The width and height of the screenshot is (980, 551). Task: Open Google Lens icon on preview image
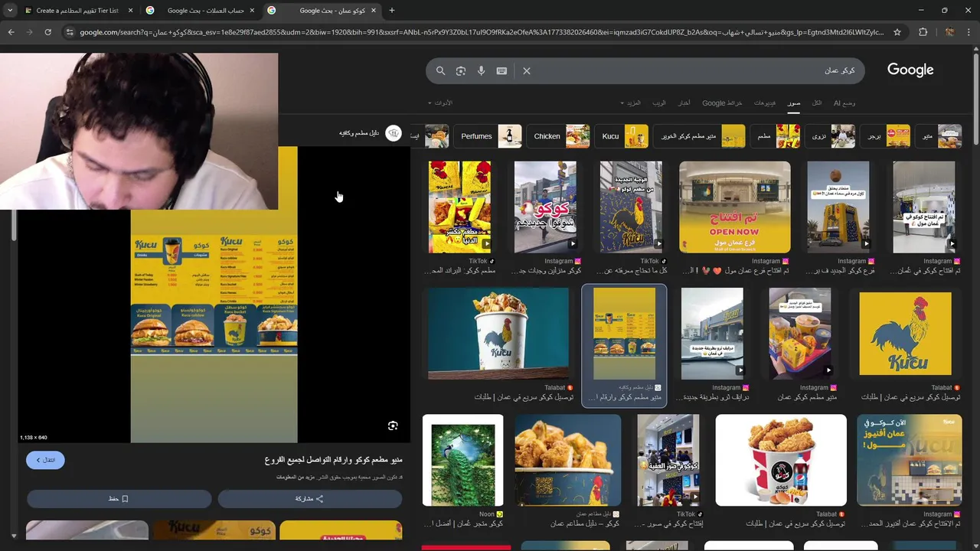click(393, 426)
